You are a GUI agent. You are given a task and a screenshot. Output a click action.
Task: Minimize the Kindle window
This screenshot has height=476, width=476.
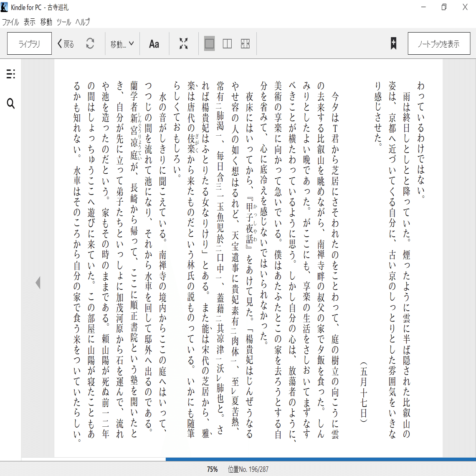click(x=423, y=7)
